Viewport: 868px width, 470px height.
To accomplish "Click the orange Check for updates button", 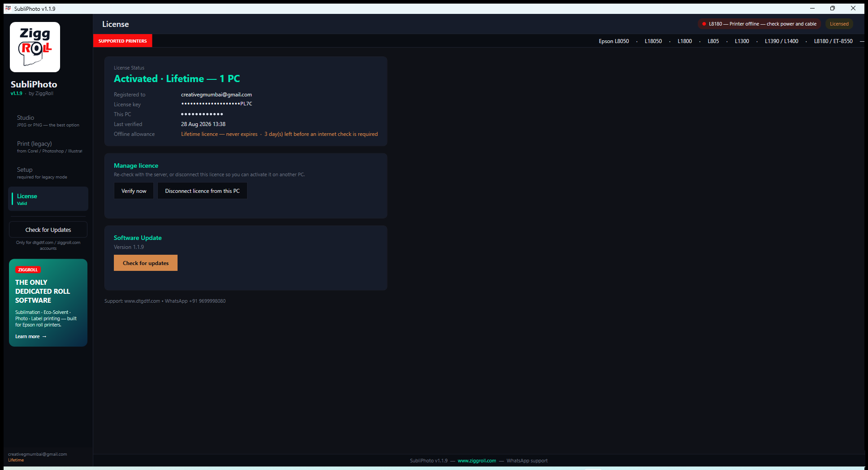I will [x=146, y=263].
